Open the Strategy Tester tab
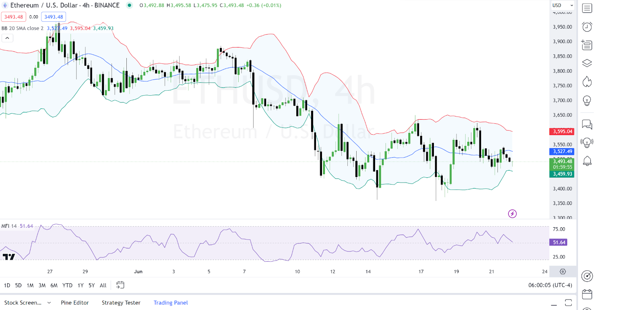Screen dimensions: 644x310 [121, 303]
